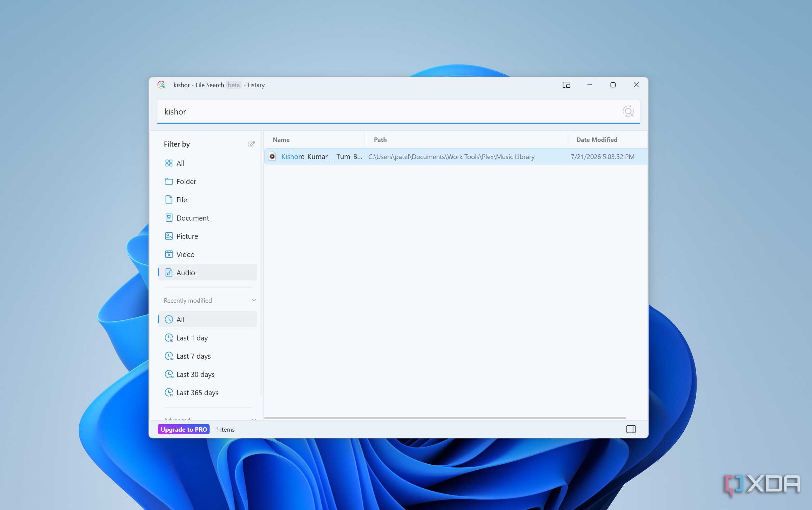Close the Listary window
The height and width of the screenshot is (510, 812).
tap(636, 85)
